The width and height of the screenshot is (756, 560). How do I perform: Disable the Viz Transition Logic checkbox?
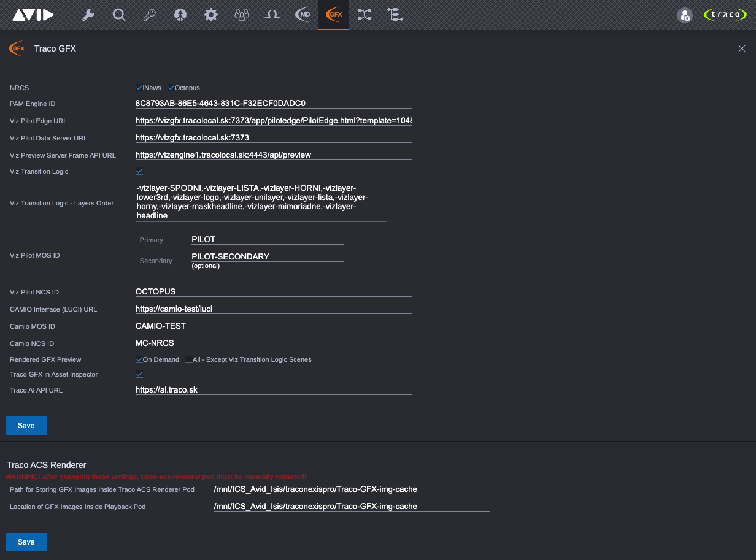(x=139, y=171)
